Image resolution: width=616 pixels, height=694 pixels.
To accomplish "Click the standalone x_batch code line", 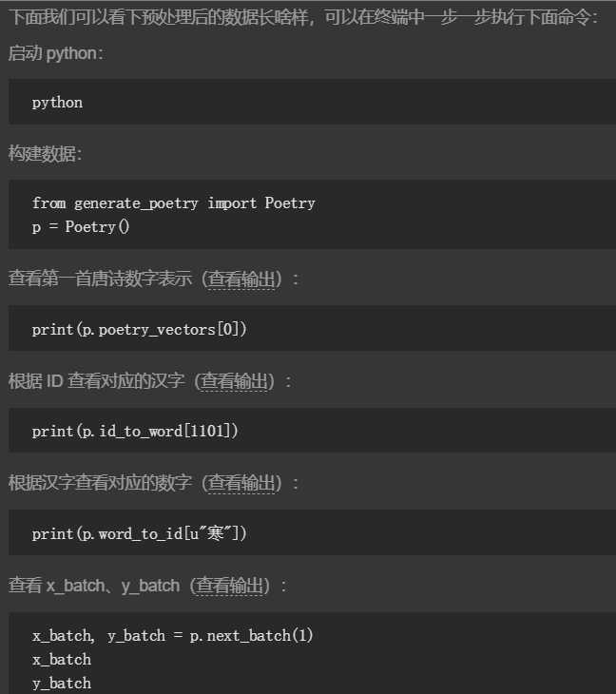I will 62,660.
